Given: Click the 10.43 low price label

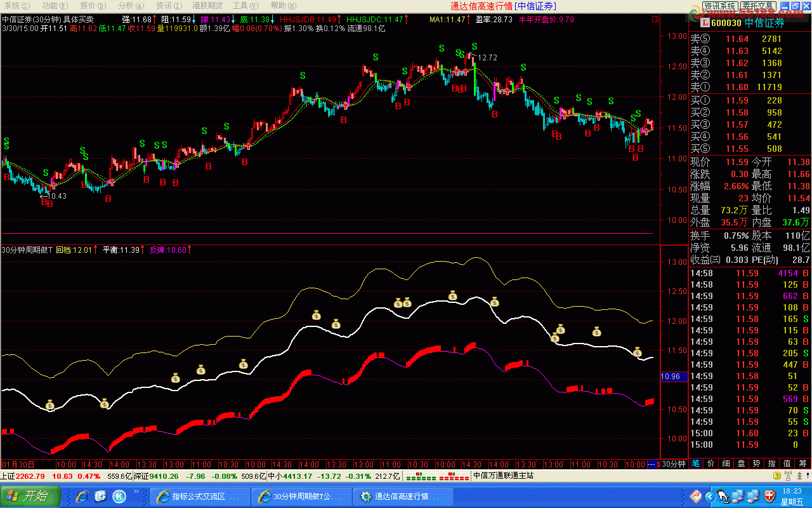Looking at the screenshot, I should click(56, 196).
